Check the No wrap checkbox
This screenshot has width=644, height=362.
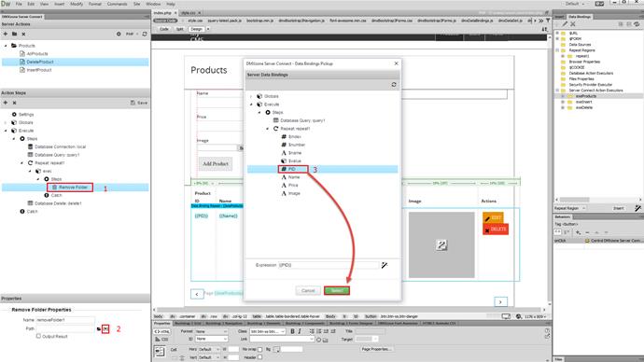point(260,349)
